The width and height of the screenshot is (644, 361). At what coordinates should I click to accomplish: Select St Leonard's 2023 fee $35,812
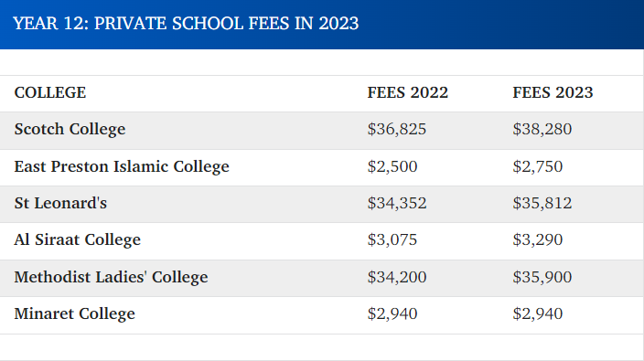(542, 203)
